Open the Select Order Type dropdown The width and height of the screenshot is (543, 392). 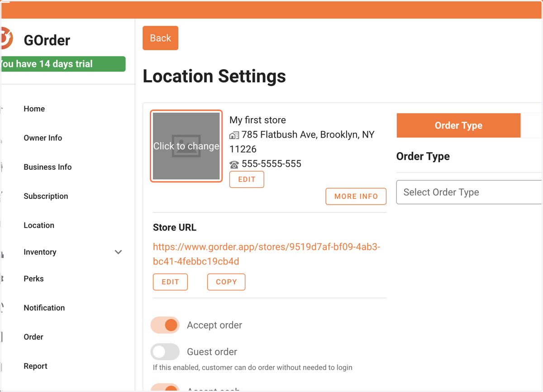(x=469, y=192)
